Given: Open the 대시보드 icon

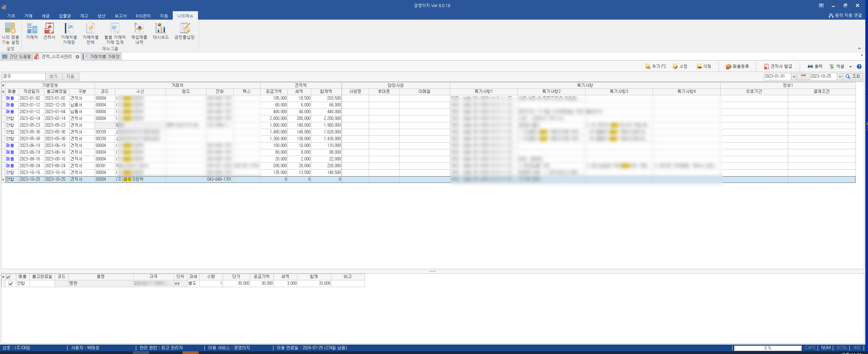Looking at the screenshot, I should pos(161,31).
